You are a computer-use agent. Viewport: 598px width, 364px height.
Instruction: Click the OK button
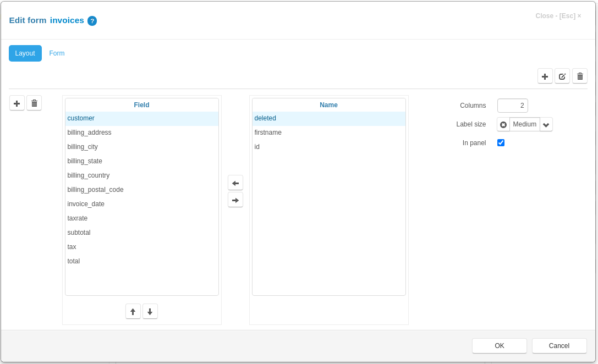coord(499,346)
